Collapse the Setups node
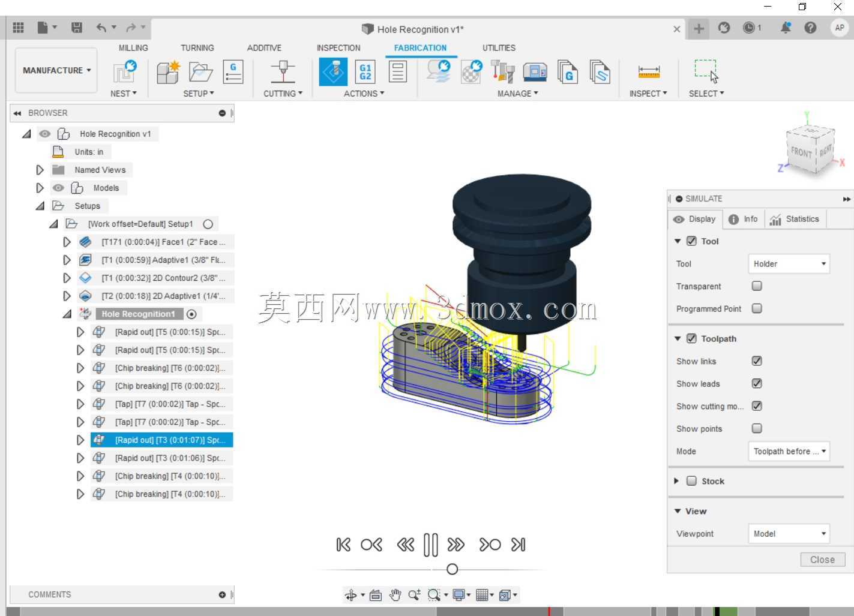Screen dimensions: 854x616 click(40, 206)
